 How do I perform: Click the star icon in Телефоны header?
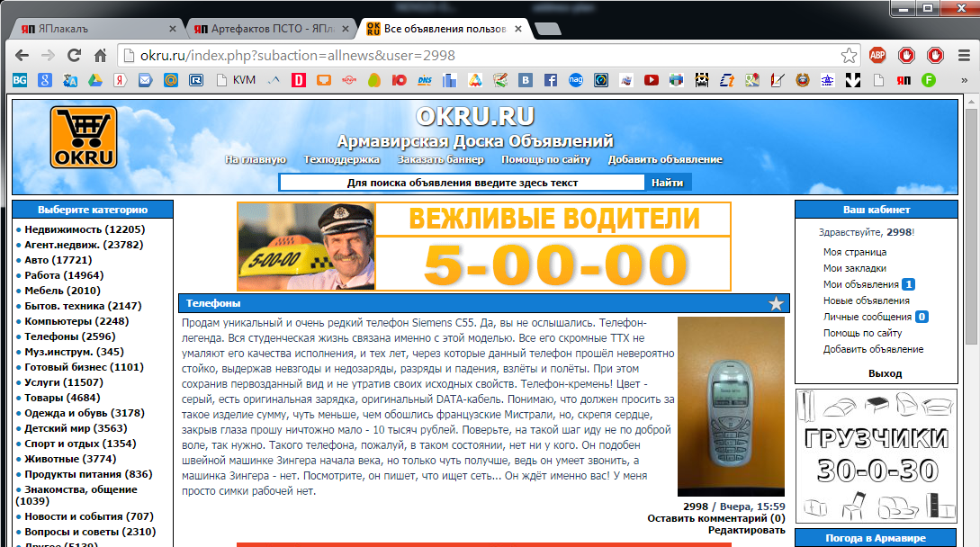click(x=776, y=303)
